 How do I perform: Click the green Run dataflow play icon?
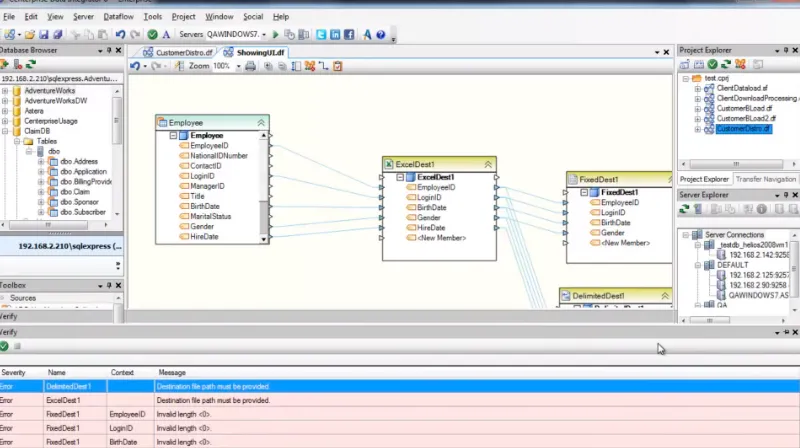[276, 35]
